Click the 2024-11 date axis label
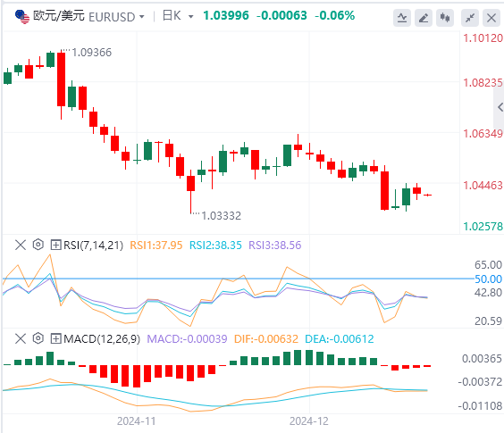Viewport: 504px width, 433px height. (137, 421)
